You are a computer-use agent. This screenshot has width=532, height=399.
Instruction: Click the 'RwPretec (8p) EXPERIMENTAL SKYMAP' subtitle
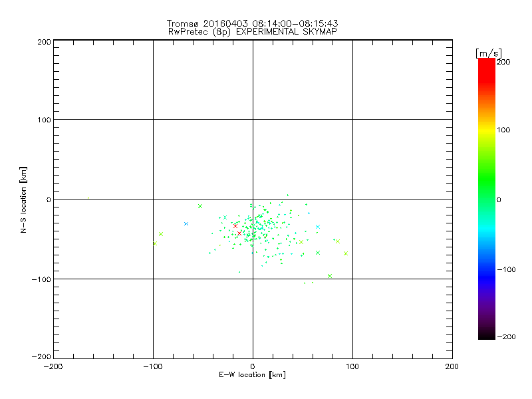[252, 32]
